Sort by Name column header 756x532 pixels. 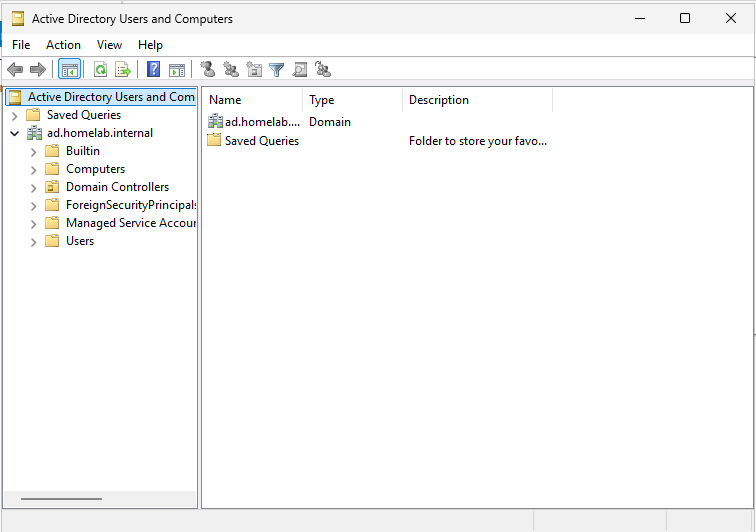point(252,100)
